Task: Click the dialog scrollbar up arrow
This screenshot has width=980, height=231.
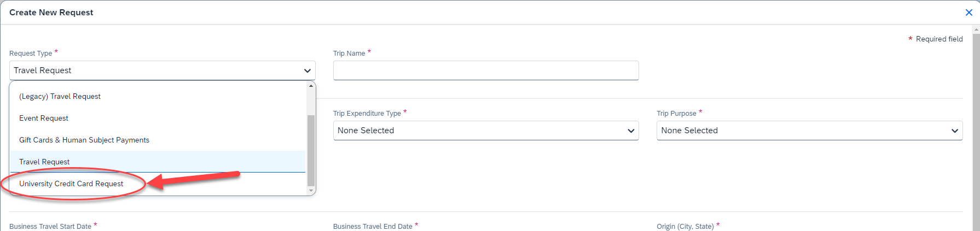Action: coord(976,28)
